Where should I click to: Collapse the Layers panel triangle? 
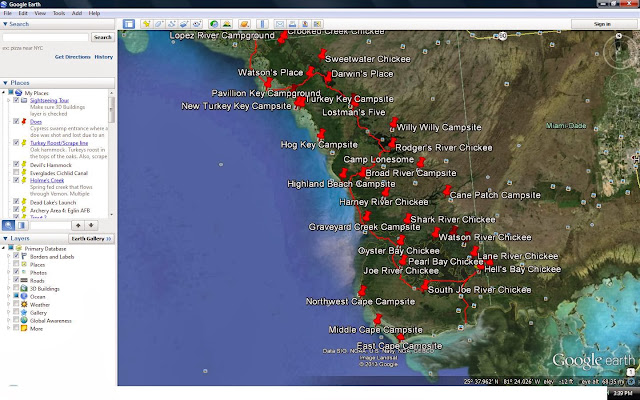5,238
